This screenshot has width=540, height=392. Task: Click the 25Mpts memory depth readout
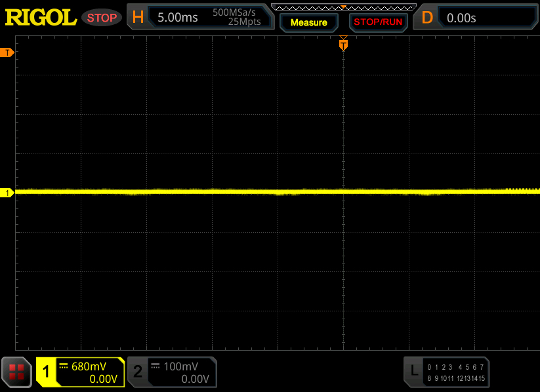point(244,22)
